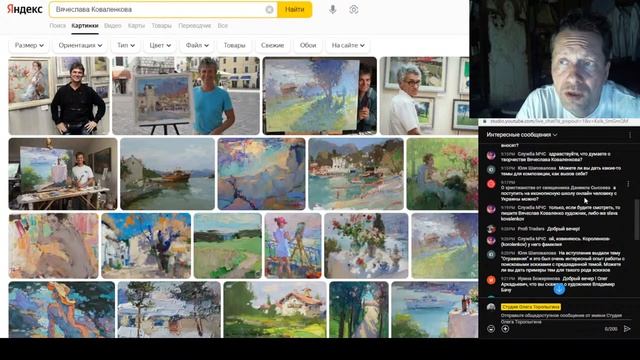Expand the Цвет filter dropdown

pyautogui.click(x=160, y=45)
